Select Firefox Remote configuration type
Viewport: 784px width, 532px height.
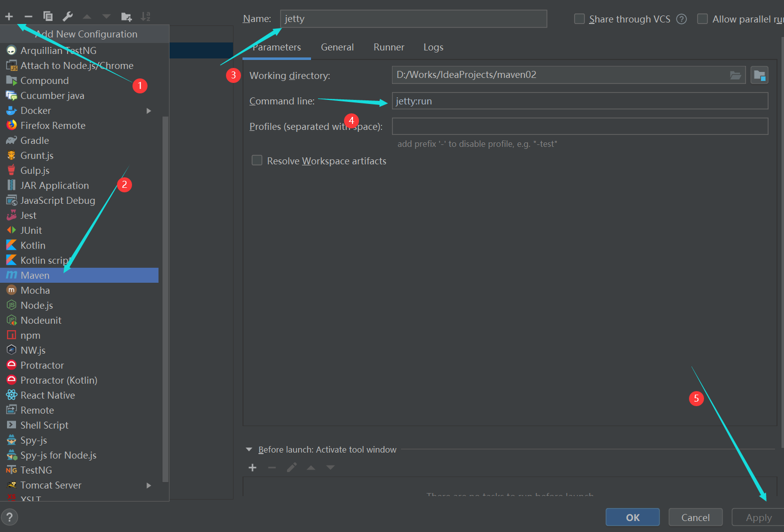80,125
